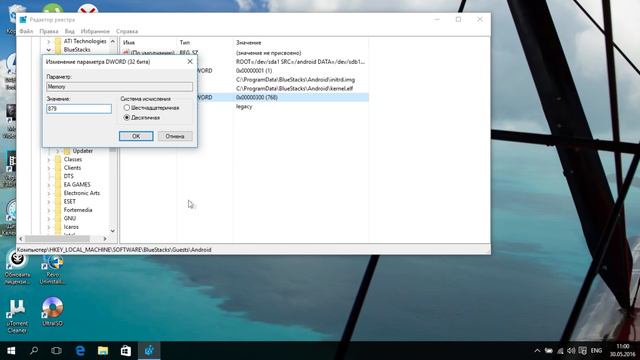
Task: Click the value field containing 879
Action: [x=79, y=109]
